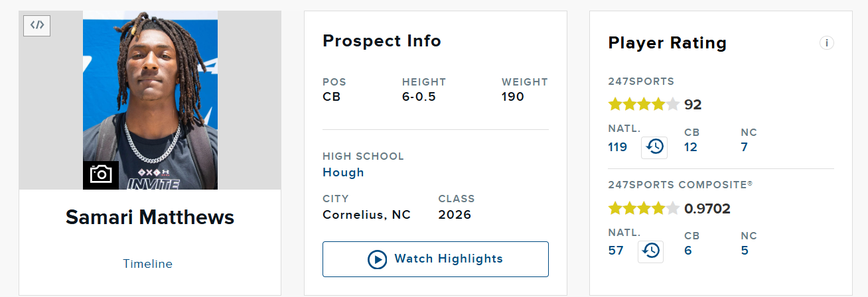Open the Timeline link
Screen dimensions: 868x297
(x=147, y=264)
